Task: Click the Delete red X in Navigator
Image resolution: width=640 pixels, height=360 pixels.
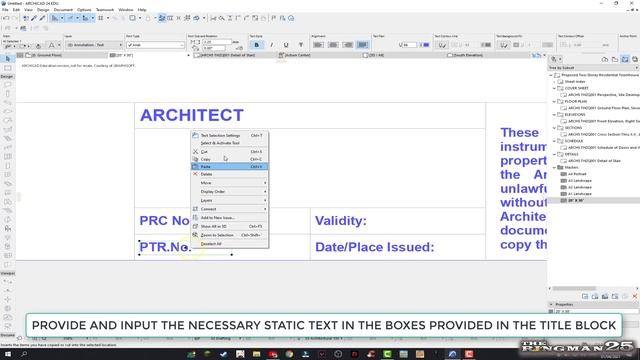Action: (x=635, y=296)
